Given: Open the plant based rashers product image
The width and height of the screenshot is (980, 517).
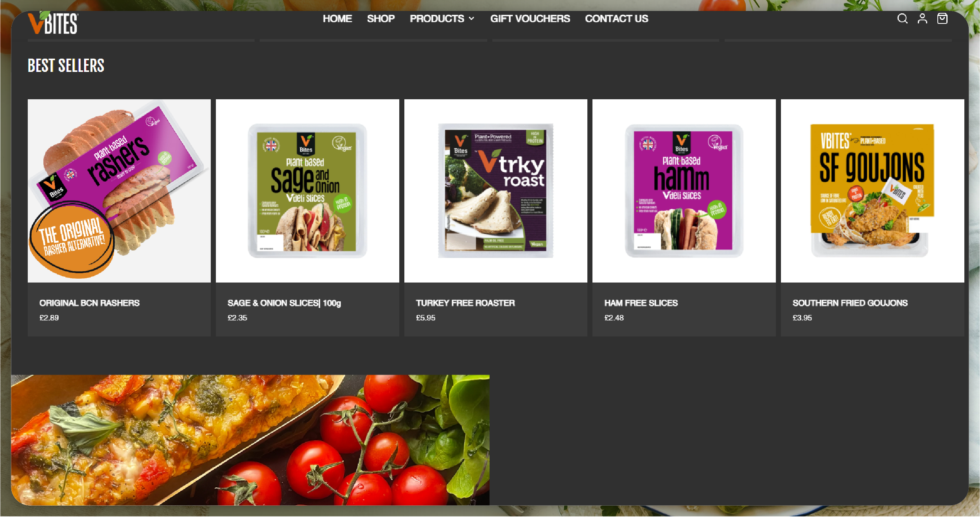Looking at the screenshot, I should click(x=119, y=191).
